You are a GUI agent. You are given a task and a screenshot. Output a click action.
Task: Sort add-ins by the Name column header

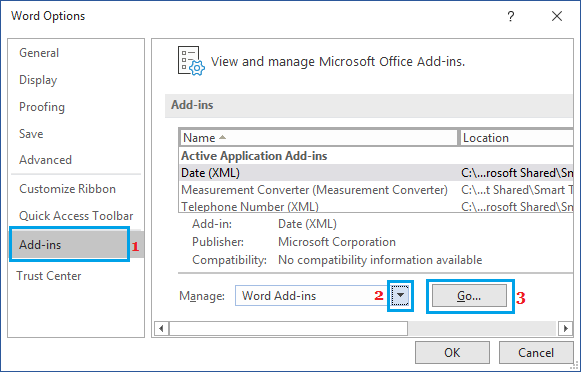319,138
